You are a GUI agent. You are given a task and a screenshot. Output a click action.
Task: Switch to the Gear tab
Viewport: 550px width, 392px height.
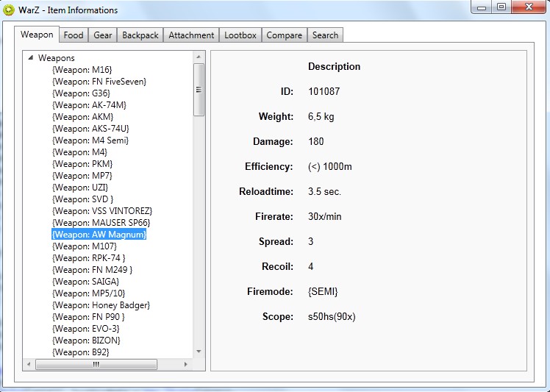tap(103, 35)
